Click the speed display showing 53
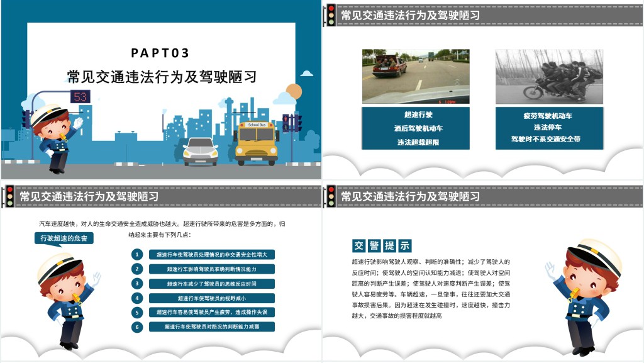This screenshot has width=644, height=363. click(82, 98)
